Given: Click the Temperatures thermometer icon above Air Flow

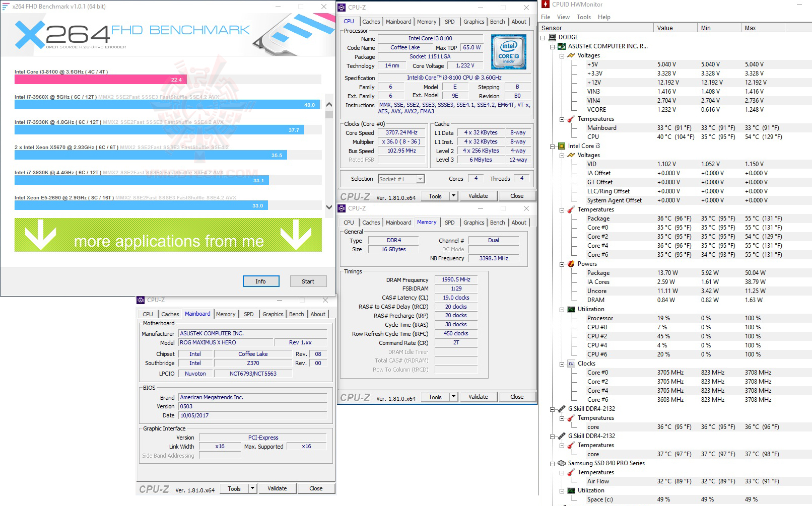Looking at the screenshot, I should tap(571, 472).
